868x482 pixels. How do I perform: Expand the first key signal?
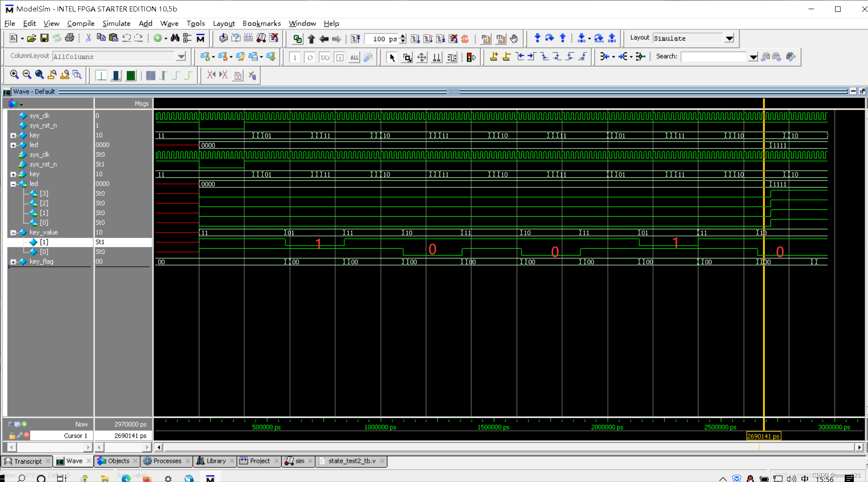coord(13,135)
